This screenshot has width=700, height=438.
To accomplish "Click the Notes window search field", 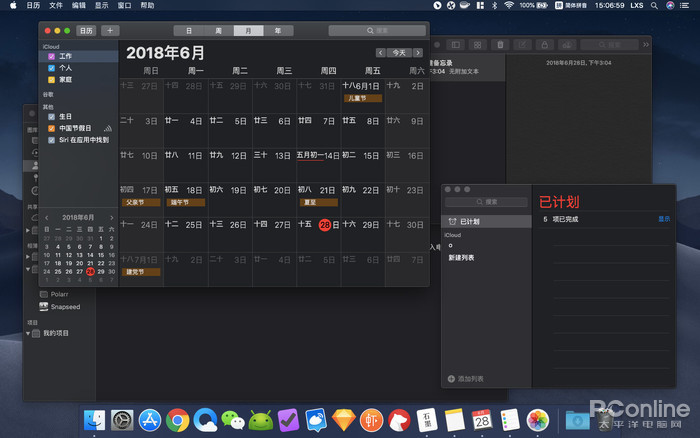I will click(x=609, y=45).
